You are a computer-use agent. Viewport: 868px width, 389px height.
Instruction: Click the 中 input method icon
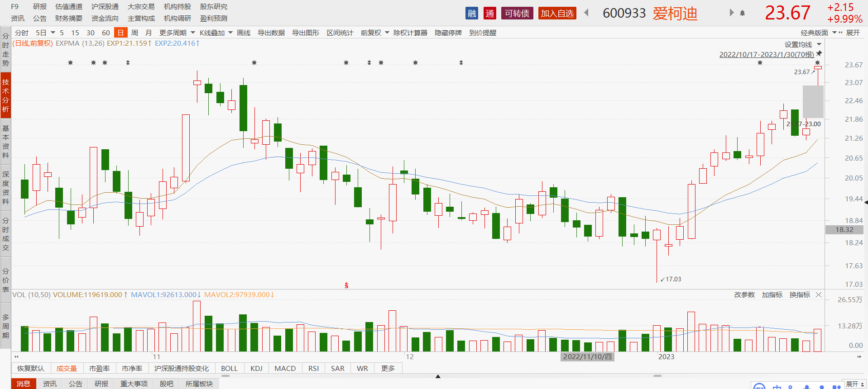[x=777, y=387]
